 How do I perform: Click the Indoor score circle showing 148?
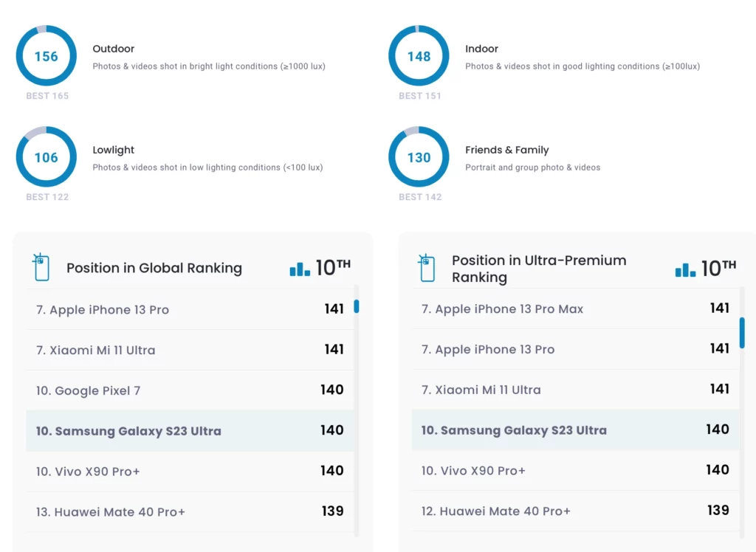point(419,55)
